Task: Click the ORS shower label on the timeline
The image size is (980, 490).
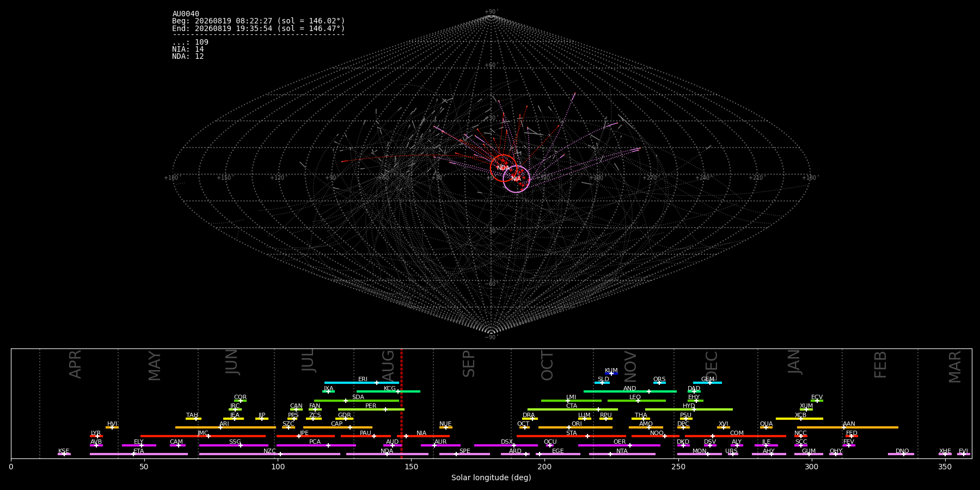Action: 659,379
